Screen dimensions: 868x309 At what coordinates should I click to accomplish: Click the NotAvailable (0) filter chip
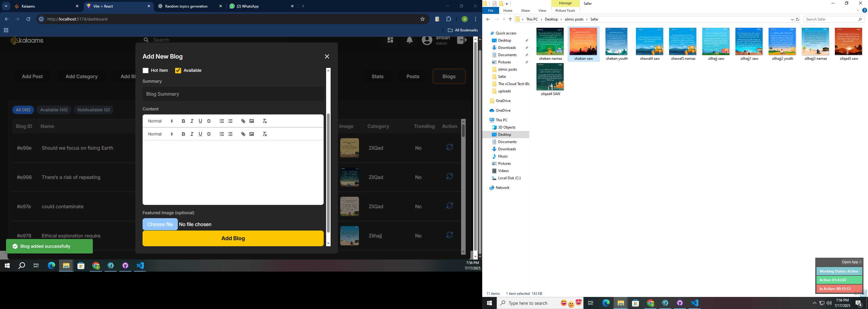pos(93,110)
